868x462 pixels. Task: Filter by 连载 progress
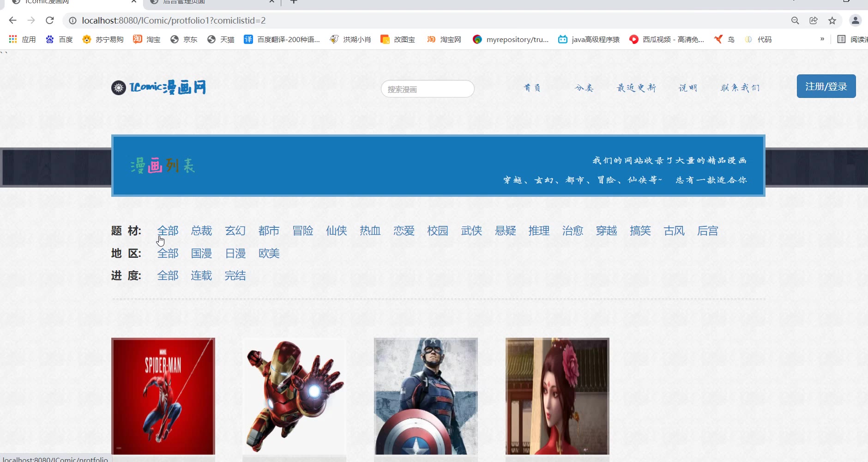[201, 275]
